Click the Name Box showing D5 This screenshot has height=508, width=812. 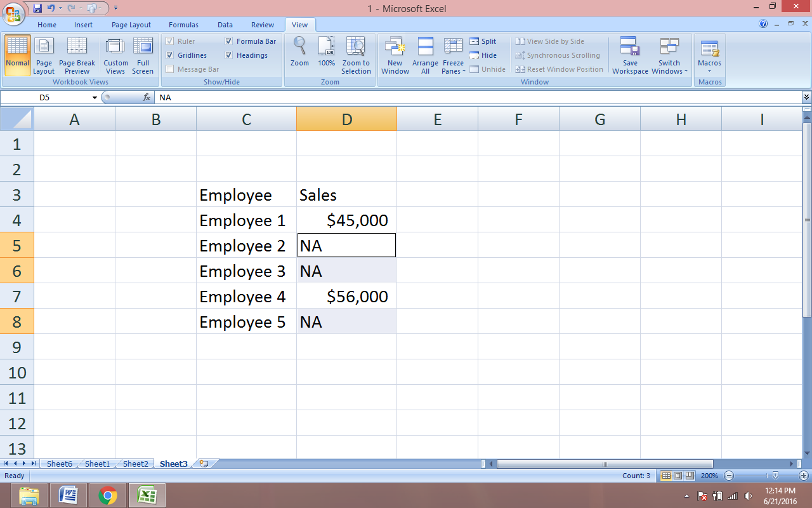tap(45, 97)
